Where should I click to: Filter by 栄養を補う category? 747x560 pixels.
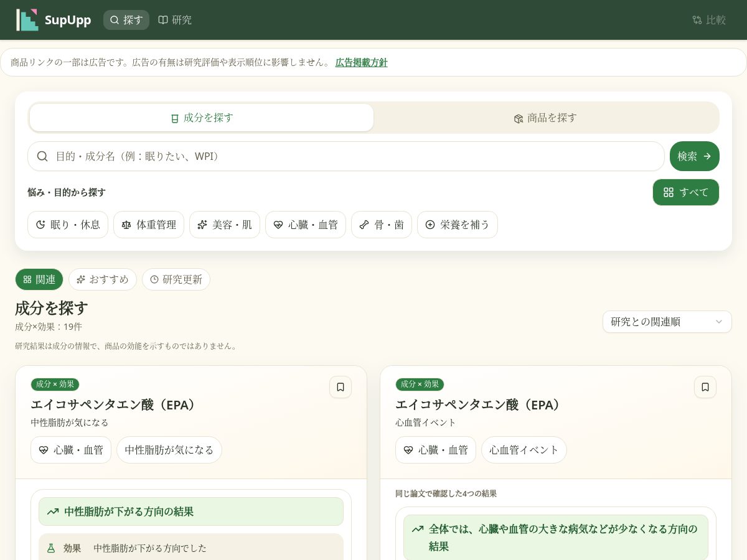tap(458, 225)
